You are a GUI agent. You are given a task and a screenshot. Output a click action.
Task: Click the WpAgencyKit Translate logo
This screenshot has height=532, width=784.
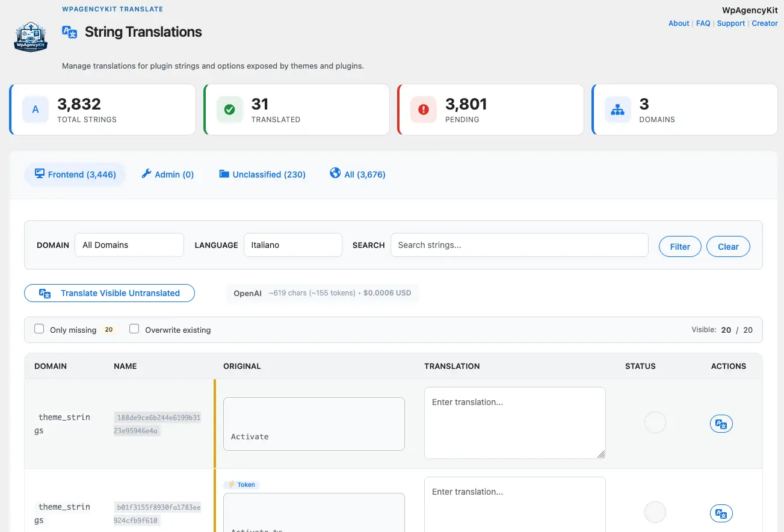pos(31,37)
